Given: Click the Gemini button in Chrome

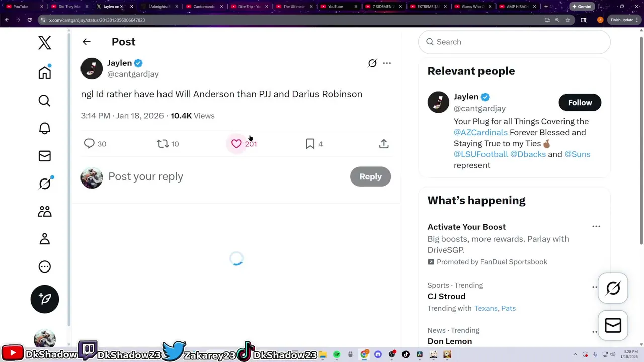Looking at the screenshot, I should [582, 7].
